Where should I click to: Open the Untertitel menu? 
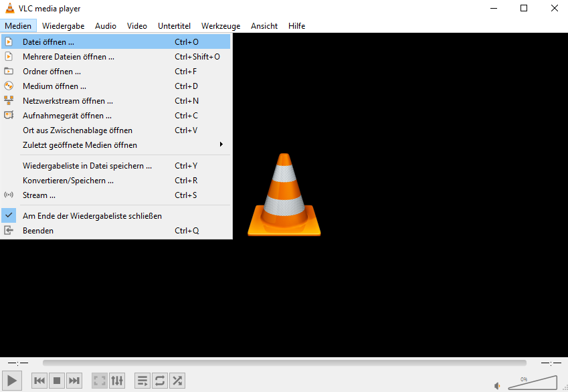174,26
